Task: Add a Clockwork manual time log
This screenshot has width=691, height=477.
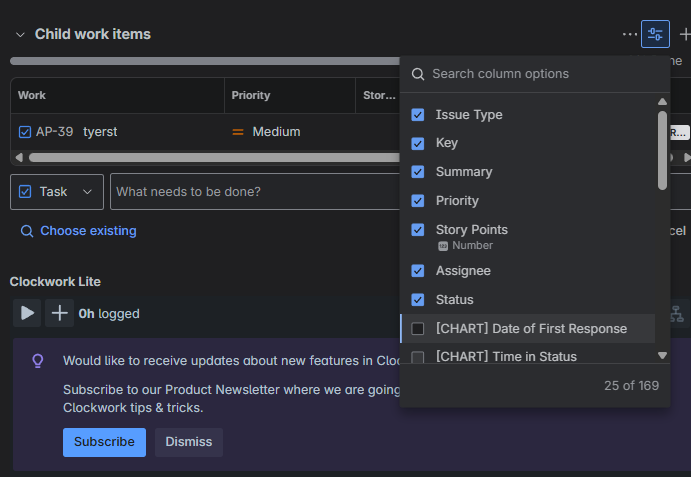Action: pyautogui.click(x=59, y=313)
